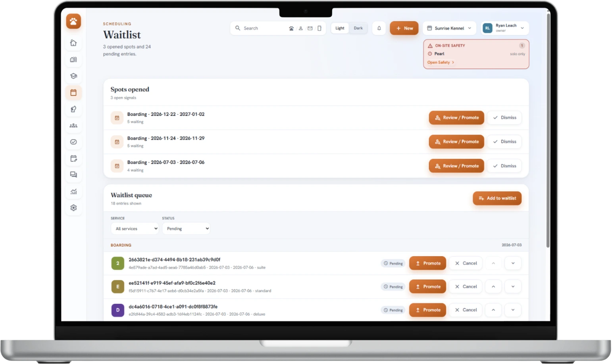Dismiss the Boarding 2026-11-24 signal
Viewport: 612px width, 364px height.
(504, 142)
